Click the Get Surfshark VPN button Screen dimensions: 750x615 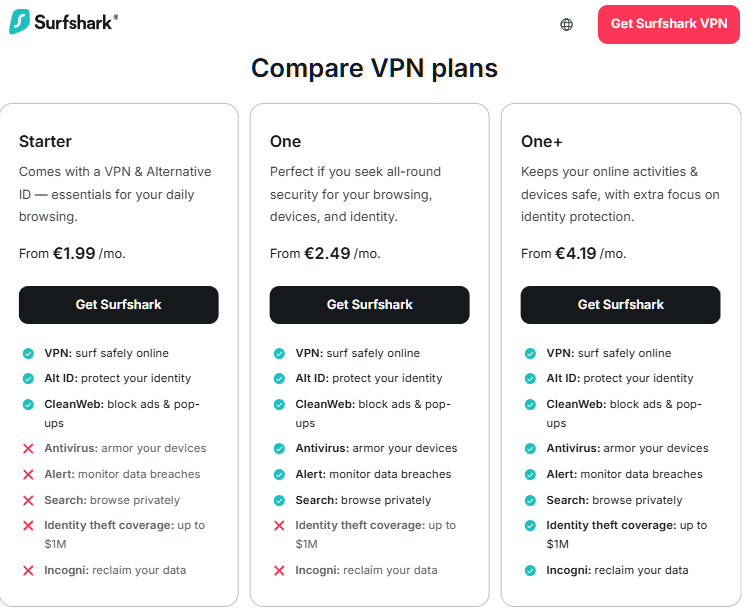coord(668,24)
